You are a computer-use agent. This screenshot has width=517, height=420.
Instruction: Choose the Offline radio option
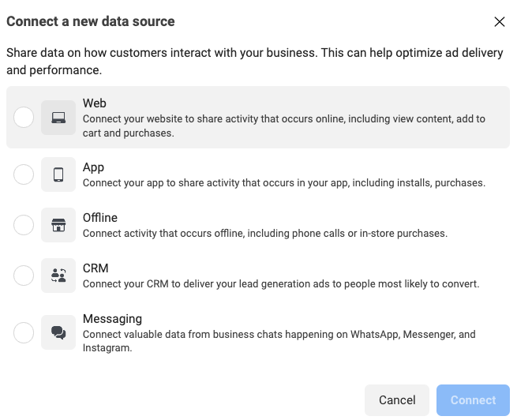[x=24, y=225]
